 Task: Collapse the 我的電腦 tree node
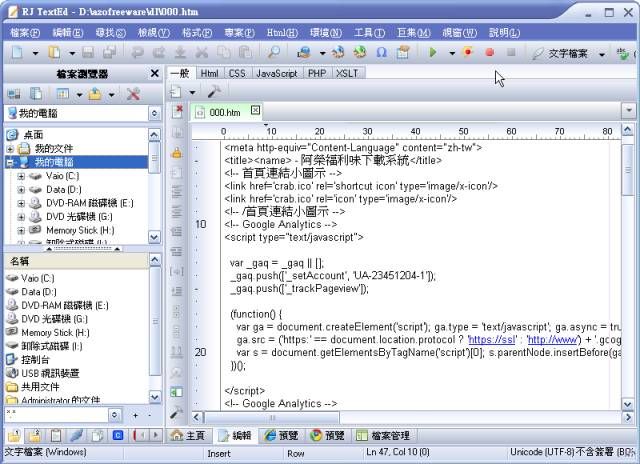click(x=10, y=162)
